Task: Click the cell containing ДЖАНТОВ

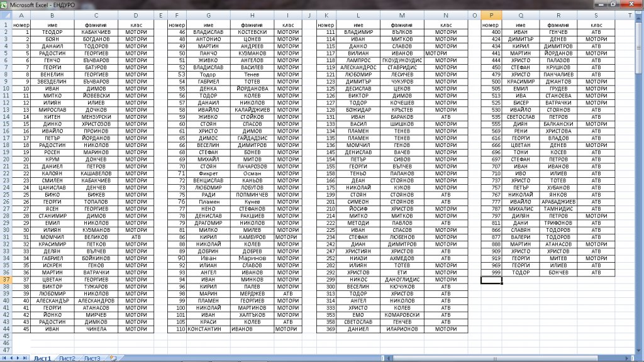Action: [558, 82]
